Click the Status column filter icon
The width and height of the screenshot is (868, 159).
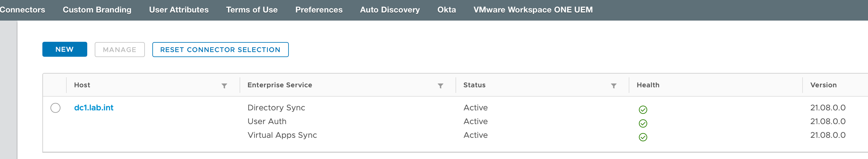(613, 86)
